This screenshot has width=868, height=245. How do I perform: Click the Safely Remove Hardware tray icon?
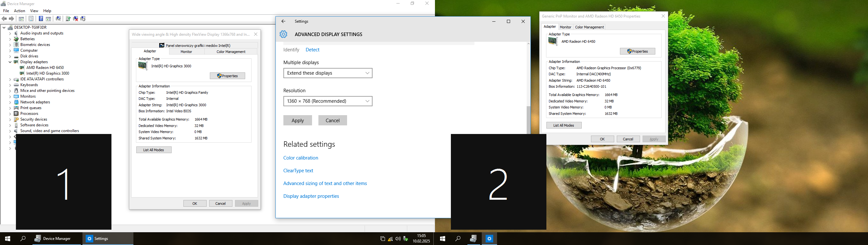[x=406, y=239]
